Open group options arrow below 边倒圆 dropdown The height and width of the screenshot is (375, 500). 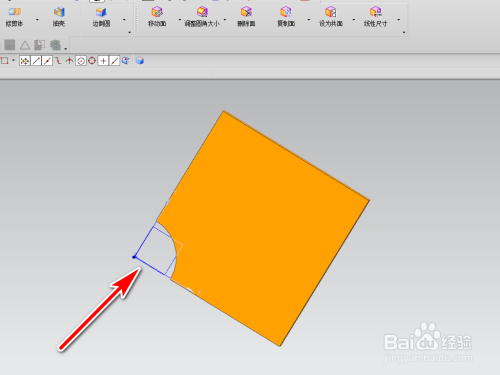(x=129, y=32)
